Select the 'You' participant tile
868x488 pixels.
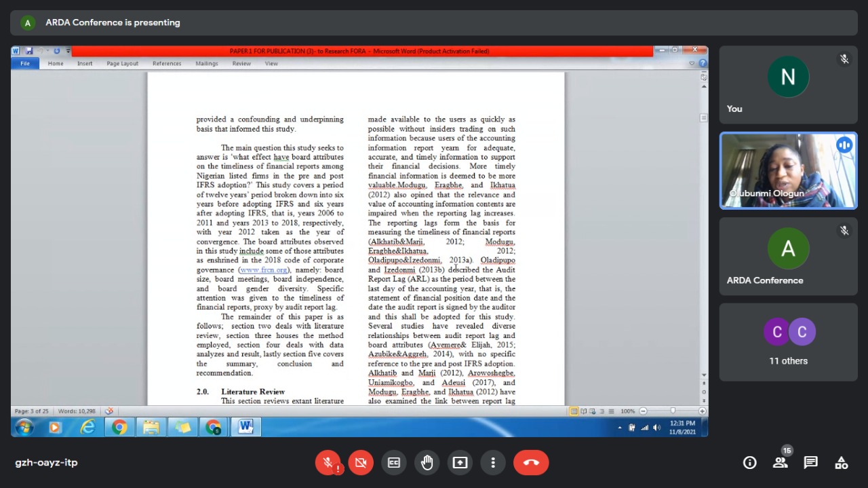pyautogui.click(x=788, y=85)
